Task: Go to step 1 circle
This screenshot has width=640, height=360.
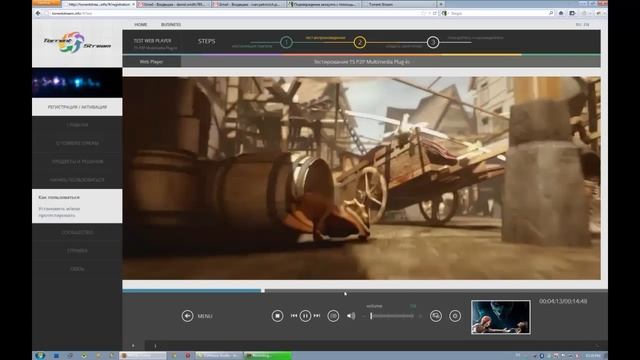Action: 286,42
